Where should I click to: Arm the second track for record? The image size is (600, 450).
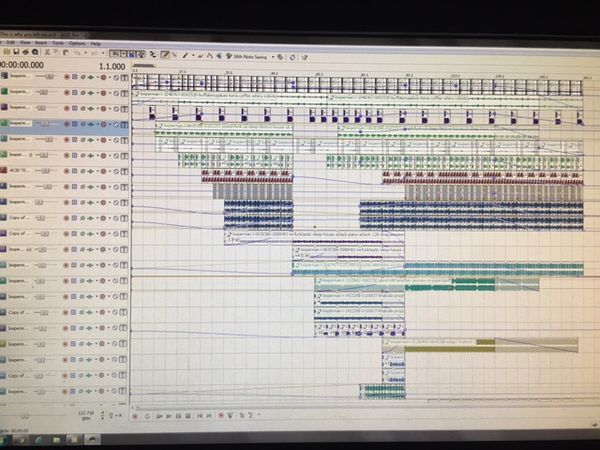click(68, 92)
